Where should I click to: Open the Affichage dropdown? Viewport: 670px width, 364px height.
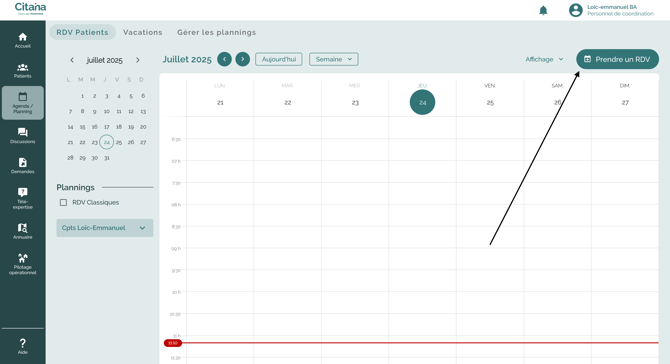[x=544, y=59]
